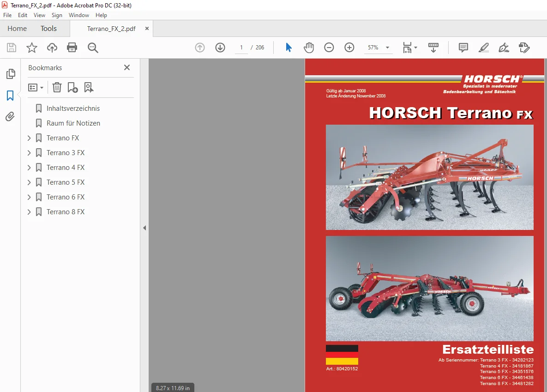Screen dimensions: 547x392
Task: Add a new bookmark icon
Action: click(72, 87)
